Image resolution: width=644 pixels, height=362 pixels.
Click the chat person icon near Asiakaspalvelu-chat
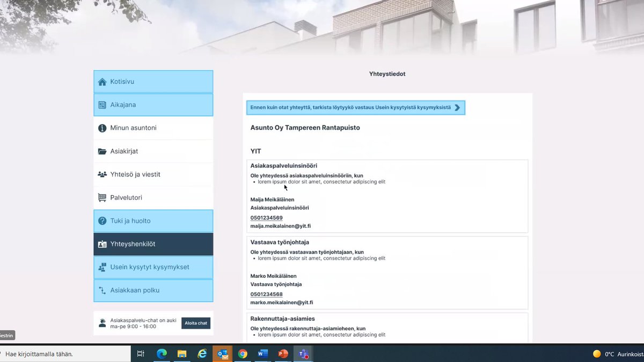click(x=102, y=322)
